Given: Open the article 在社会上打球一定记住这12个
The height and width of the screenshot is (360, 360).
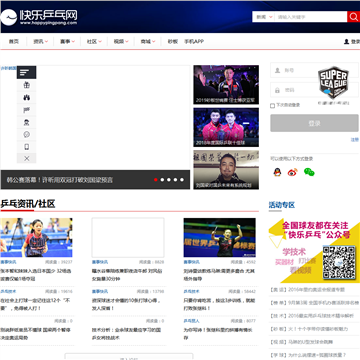Looking at the screenshot, I should pos(35,304).
